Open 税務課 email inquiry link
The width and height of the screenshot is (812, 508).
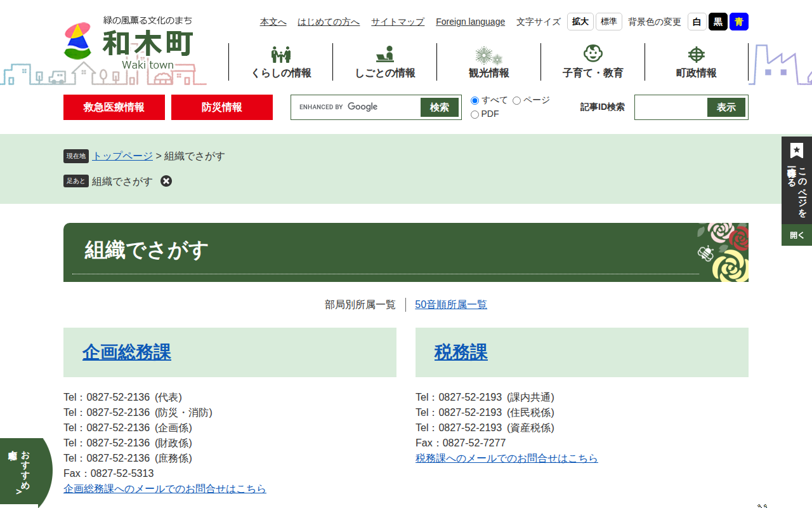[x=507, y=458]
